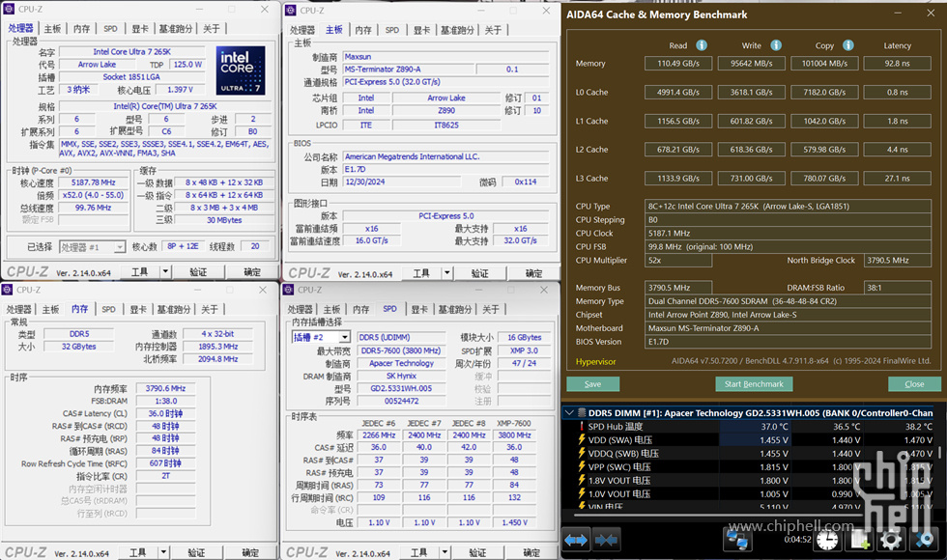
Task: Click the 内存频率 3790.6 MHz field
Action: (165, 388)
